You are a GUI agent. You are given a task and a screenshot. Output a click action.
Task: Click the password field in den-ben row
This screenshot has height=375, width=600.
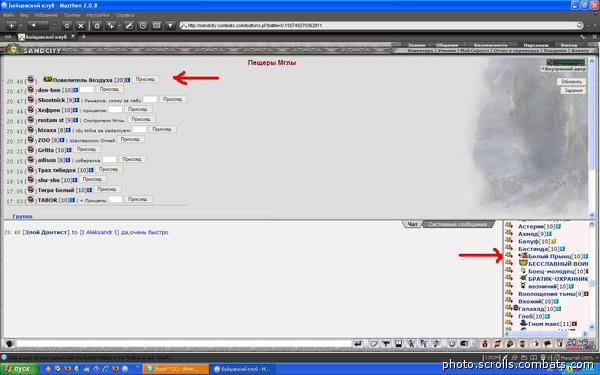86,90
